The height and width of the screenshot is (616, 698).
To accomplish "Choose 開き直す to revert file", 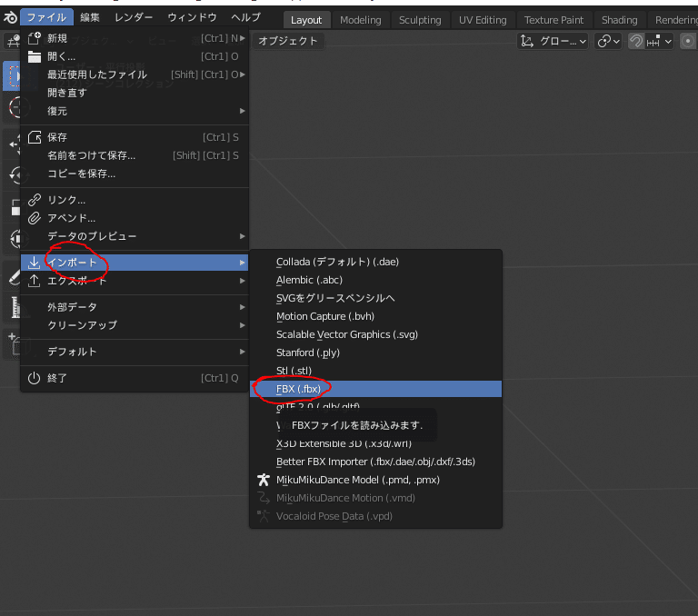I will (x=135, y=93).
